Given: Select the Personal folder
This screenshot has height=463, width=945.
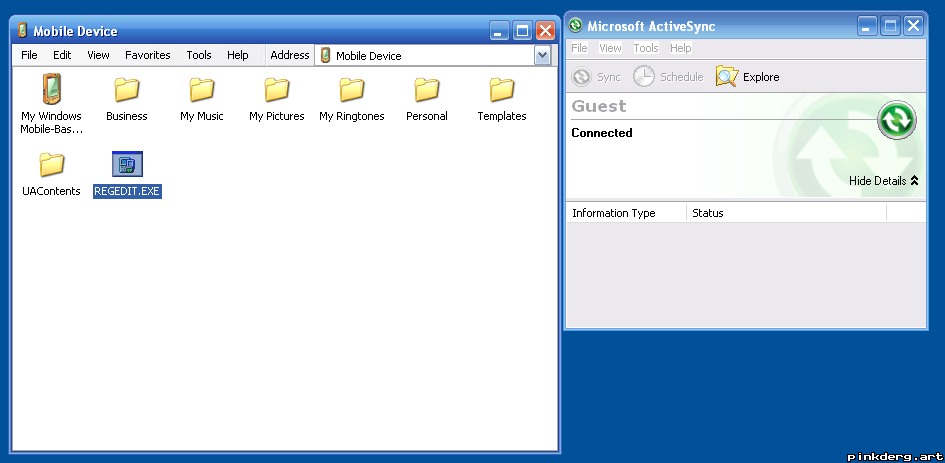Looking at the screenshot, I should (x=427, y=90).
